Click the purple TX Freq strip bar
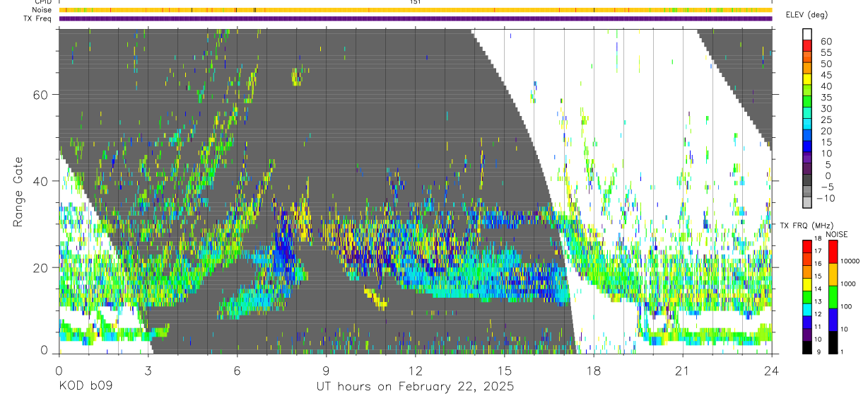Screen dimensions: 868x401 415,18
